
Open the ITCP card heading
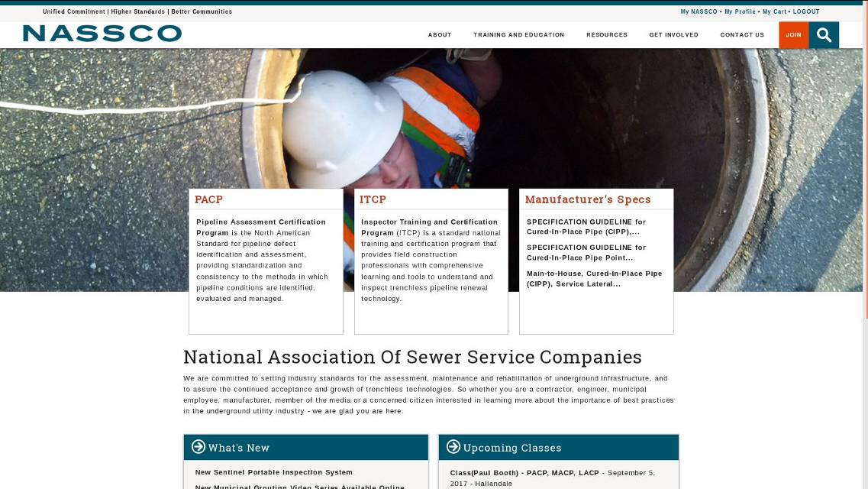point(373,199)
